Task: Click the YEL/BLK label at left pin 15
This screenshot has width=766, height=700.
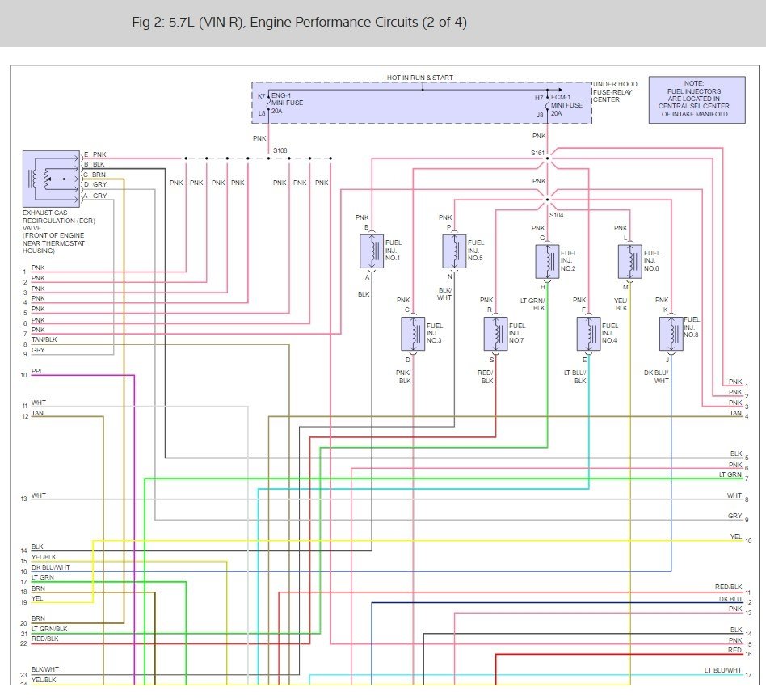Action: [44, 557]
